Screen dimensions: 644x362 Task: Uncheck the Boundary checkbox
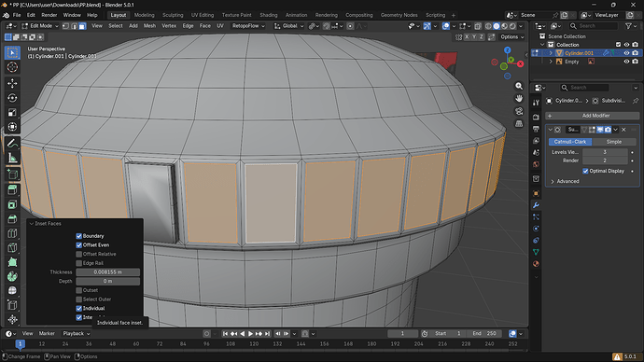(78, 236)
